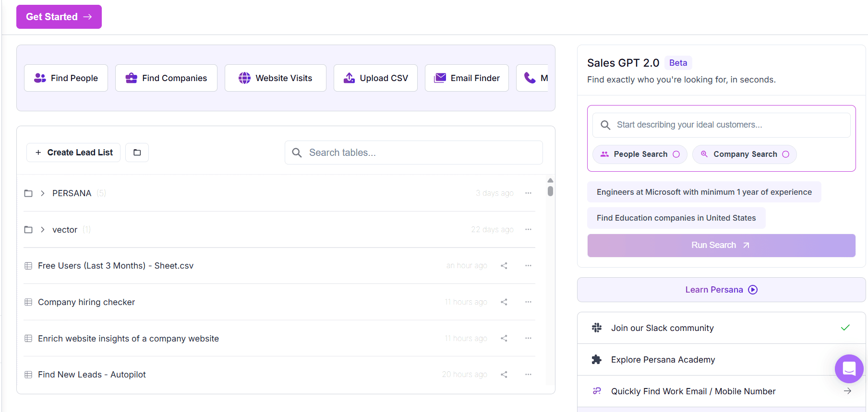868x412 pixels.
Task: Click the phone icon tool card
Action: point(532,78)
